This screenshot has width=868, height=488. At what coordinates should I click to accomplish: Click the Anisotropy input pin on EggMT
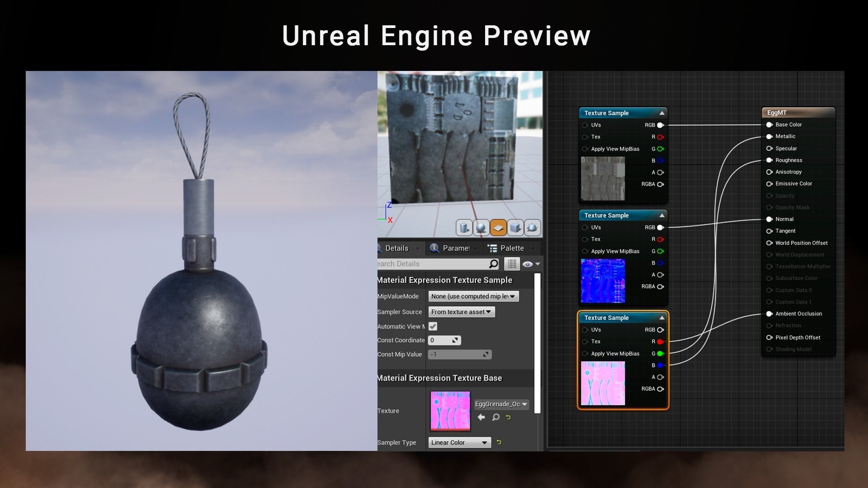(769, 172)
